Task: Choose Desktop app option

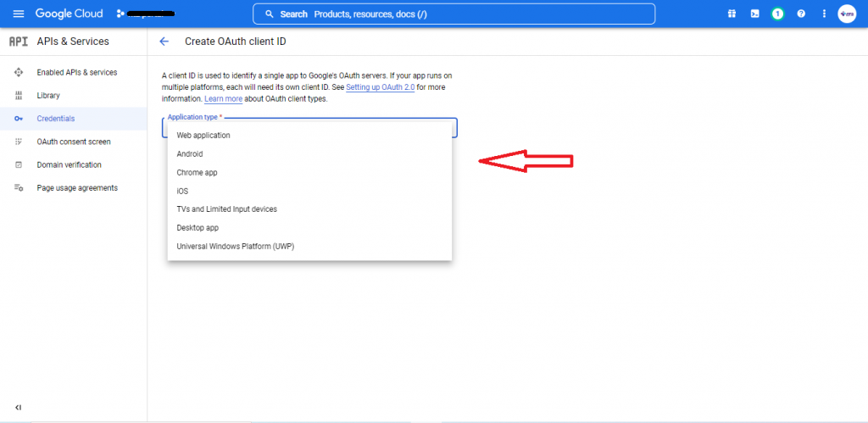Action: [309, 227]
